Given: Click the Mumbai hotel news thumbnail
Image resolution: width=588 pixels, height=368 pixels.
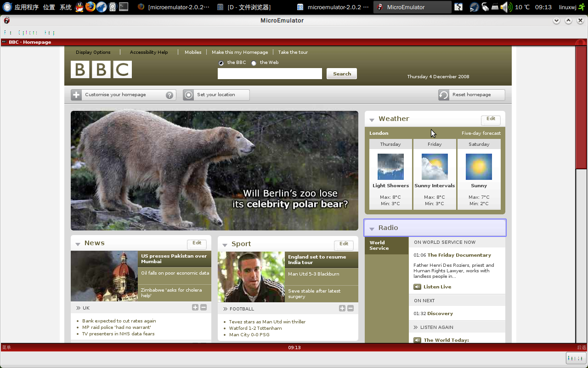Looking at the screenshot, I should [x=104, y=276].
